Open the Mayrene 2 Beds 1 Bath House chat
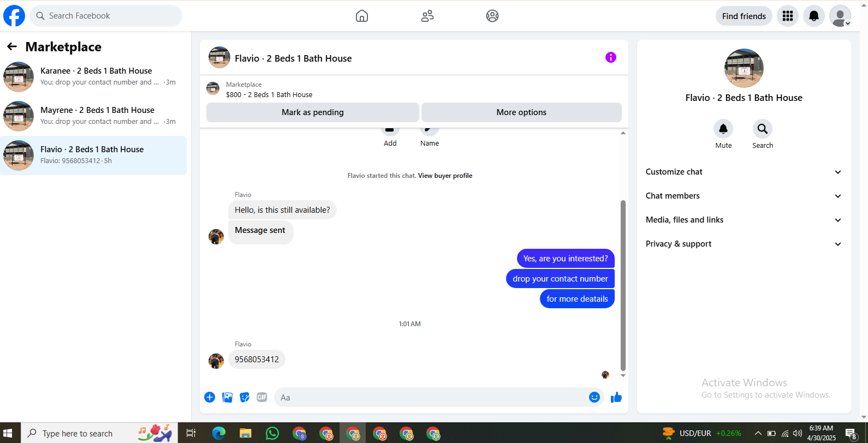The image size is (868, 443). pos(93,116)
